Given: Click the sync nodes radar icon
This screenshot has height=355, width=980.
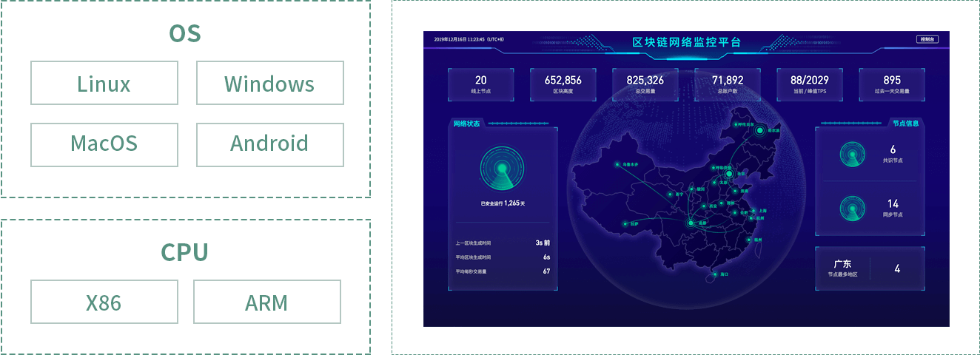Looking at the screenshot, I should [852, 209].
